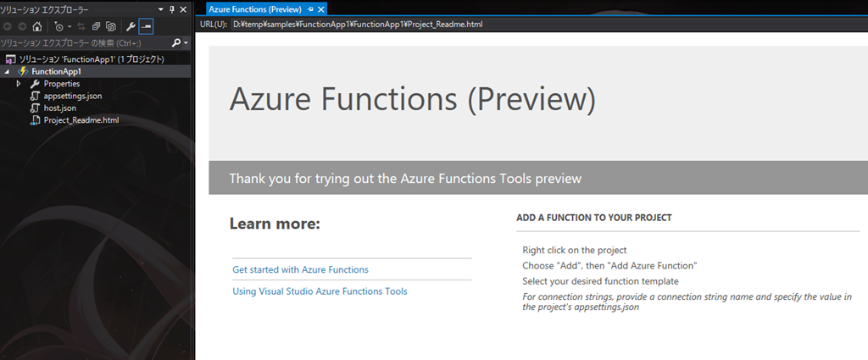Pin the Azure Functions (Preview) tab
Viewport: 868px width, 360px height.
pyautogui.click(x=311, y=8)
